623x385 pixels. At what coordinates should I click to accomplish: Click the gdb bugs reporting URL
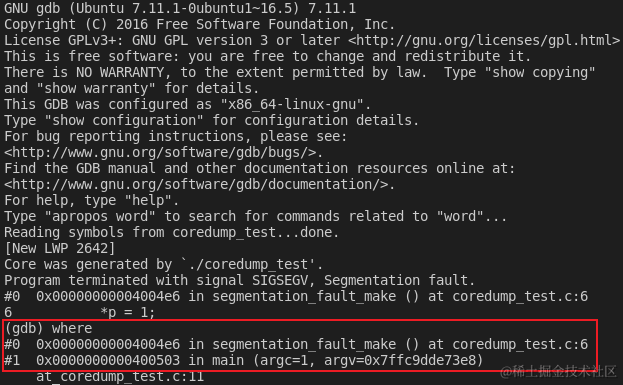(x=159, y=153)
